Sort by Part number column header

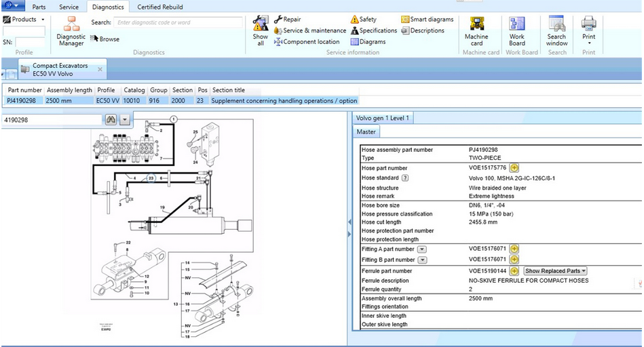24,90
